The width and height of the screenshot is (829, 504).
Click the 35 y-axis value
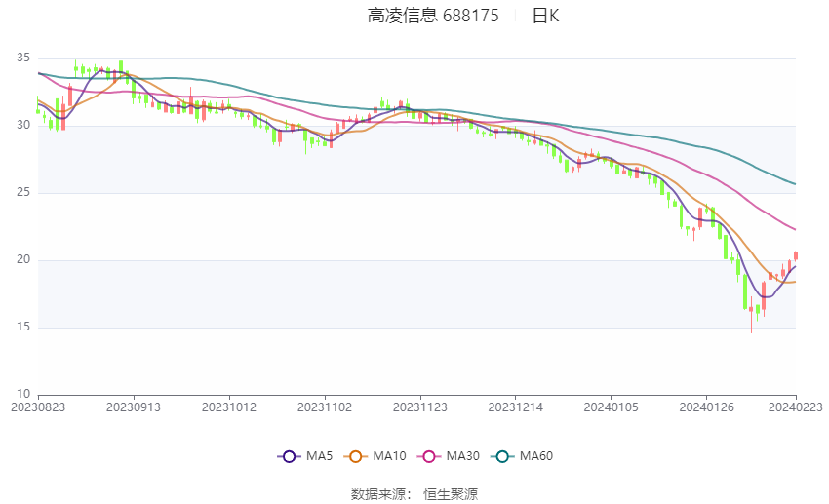[x=23, y=58]
